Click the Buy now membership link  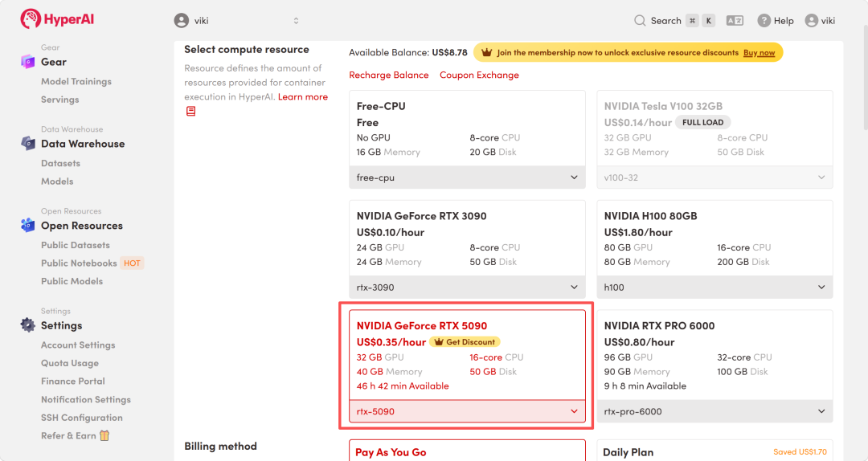click(759, 52)
